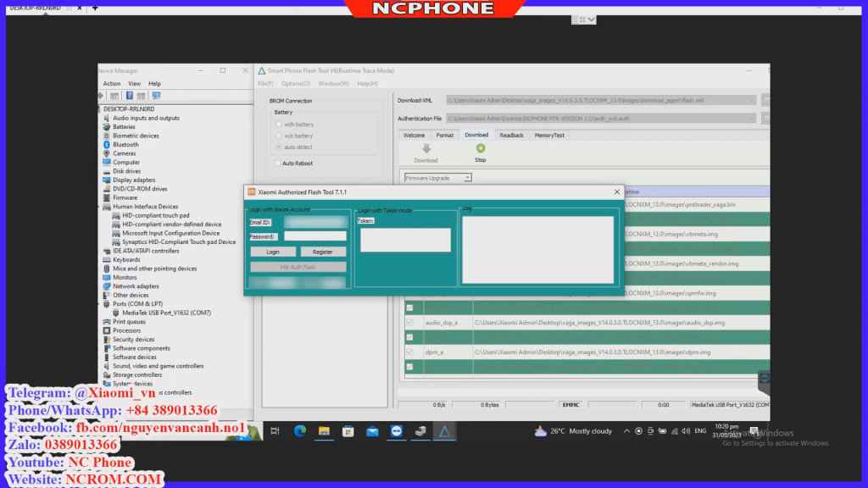Click the Bluetooth device category
The height and width of the screenshot is (488, 868).
click(x=125, y=145)
